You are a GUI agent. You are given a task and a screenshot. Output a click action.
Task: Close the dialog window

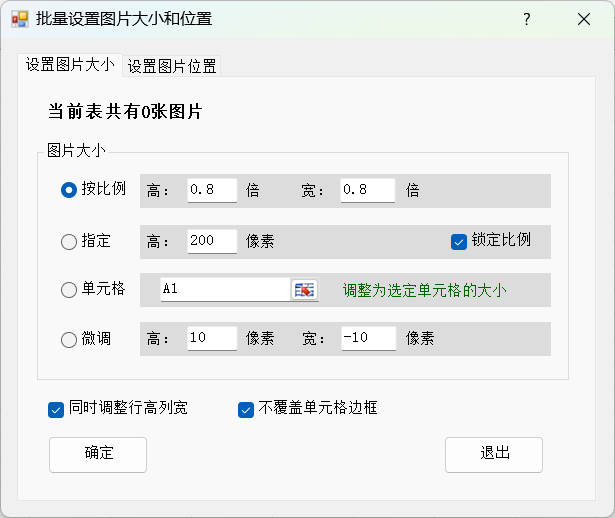coord(584,19)
